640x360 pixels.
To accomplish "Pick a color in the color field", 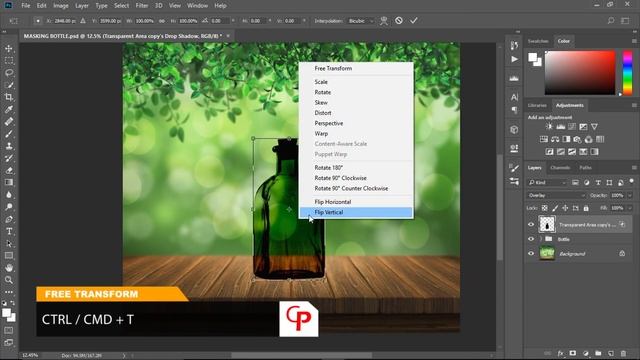I will click(x=580, y=73).
